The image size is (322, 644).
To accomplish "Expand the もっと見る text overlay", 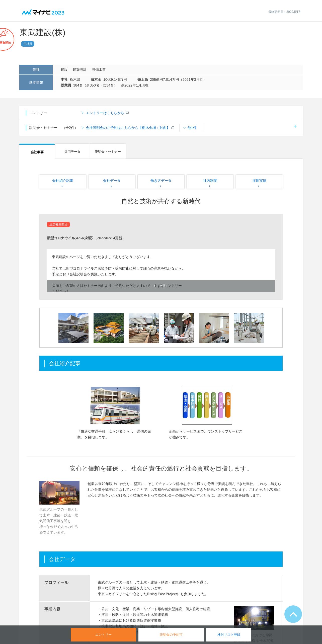I will (x=161, y=286).
